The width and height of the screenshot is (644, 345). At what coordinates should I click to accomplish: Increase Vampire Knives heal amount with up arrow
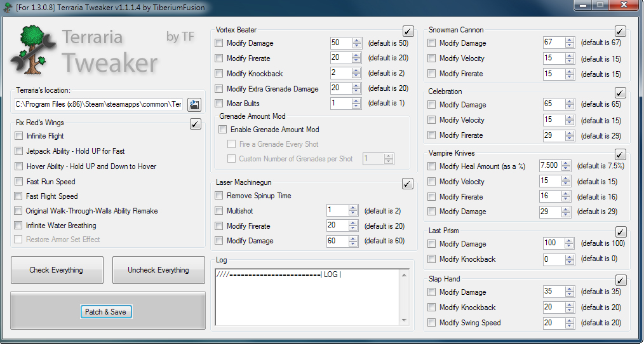[x=566, y=163]
